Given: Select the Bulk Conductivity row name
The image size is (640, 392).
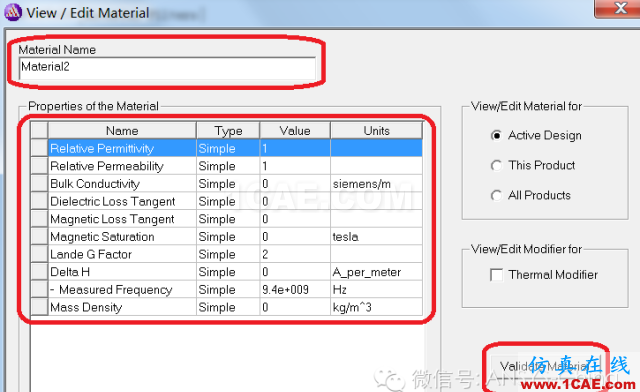Looking at the screenshot, I should (122, 184).
